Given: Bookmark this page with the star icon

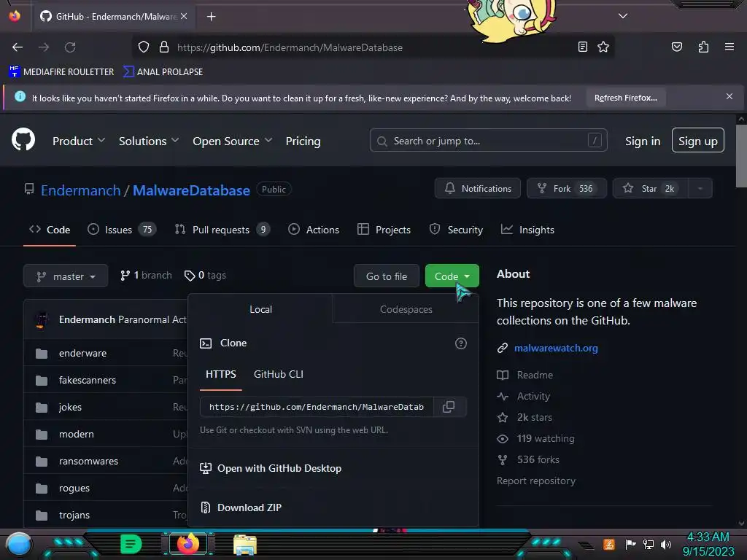Looking at the screenshot, I should coord(603,47).
